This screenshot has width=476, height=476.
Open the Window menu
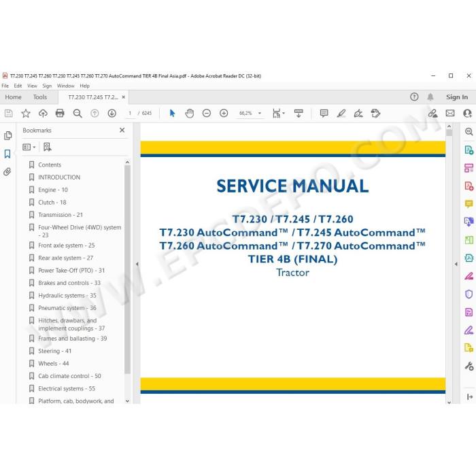click(65, 86)
